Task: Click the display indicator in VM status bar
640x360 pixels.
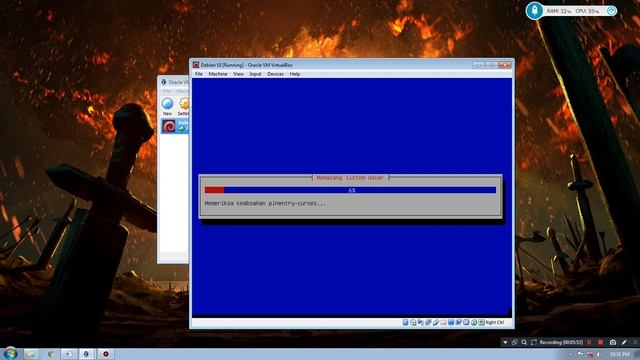Action: pos(451,322)
